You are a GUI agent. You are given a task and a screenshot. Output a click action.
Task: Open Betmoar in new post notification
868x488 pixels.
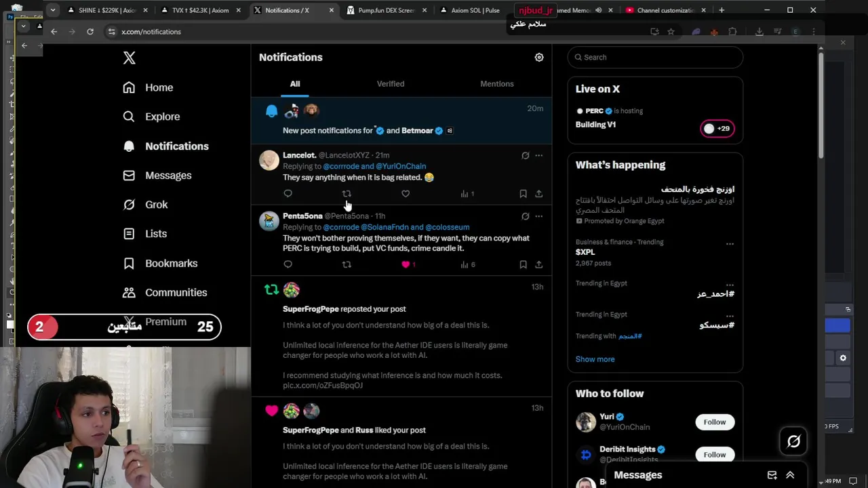point(417,131)
